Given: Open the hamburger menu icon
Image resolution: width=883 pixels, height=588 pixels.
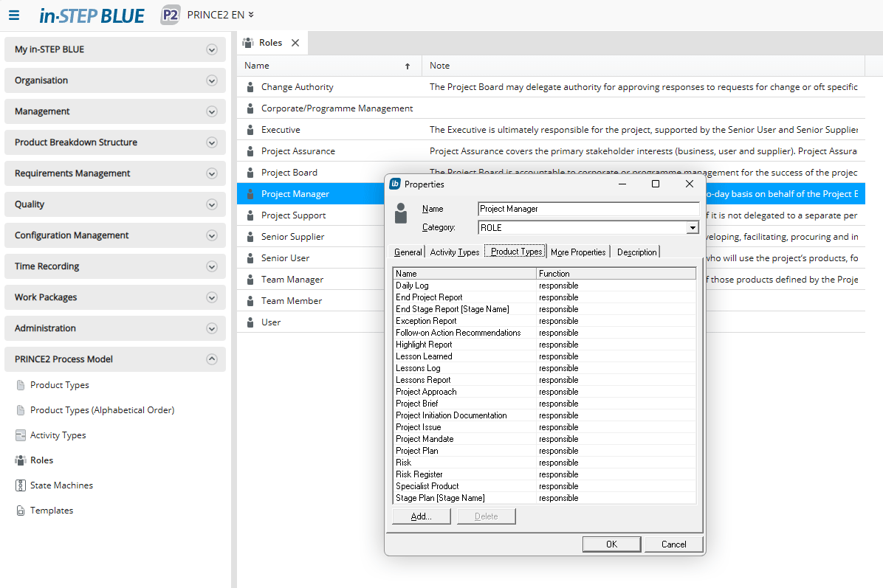Looking at the screenshot, I should coord(14,15).
